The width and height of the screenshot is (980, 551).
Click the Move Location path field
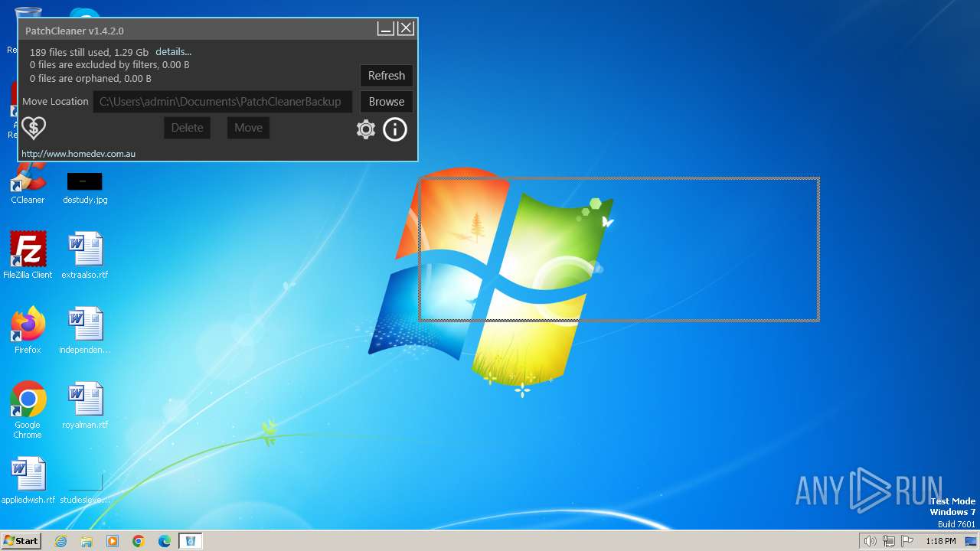(223, 102)
